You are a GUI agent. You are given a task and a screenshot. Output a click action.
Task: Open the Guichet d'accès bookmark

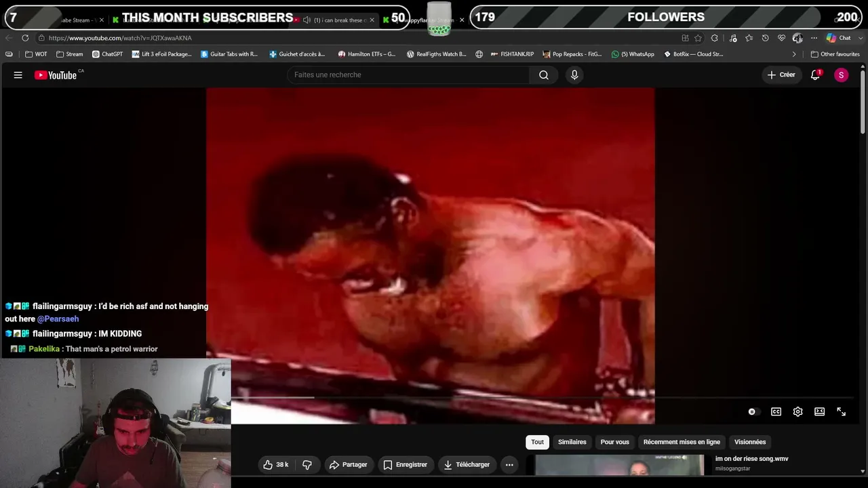(x=297, y=54)
